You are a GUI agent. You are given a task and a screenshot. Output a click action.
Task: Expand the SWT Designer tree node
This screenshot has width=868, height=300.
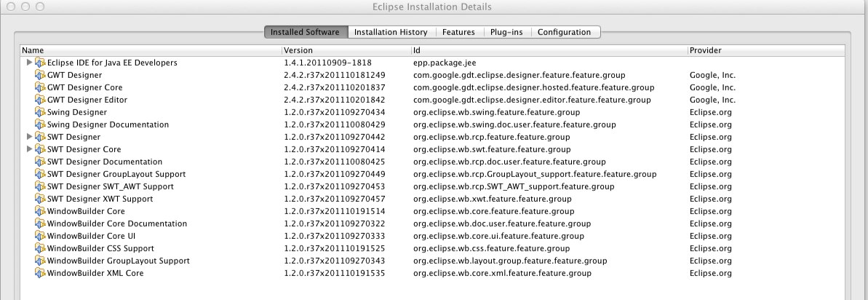[x=29, y=137]
